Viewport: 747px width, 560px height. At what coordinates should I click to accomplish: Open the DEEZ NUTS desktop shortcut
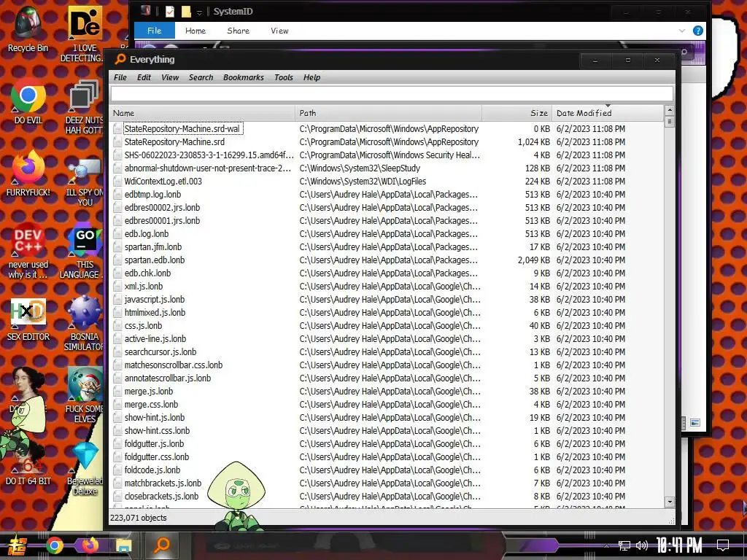pyautogui.click(x=84, y=106)
